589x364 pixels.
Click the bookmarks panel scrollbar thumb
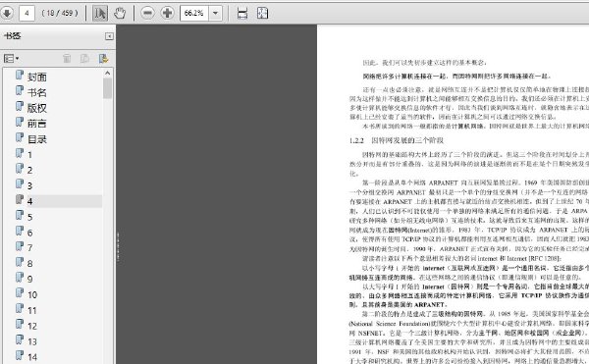[x=107, y=88]
